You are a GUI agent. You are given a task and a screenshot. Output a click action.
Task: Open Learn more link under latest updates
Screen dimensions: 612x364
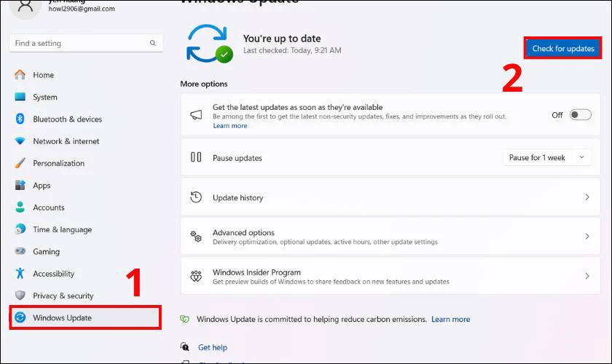click(230, 126)
